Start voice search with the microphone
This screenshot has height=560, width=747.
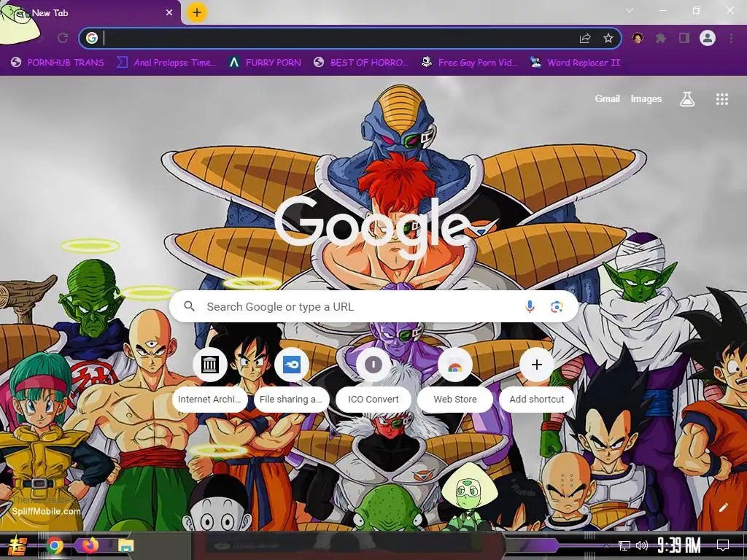pos(530,307)
